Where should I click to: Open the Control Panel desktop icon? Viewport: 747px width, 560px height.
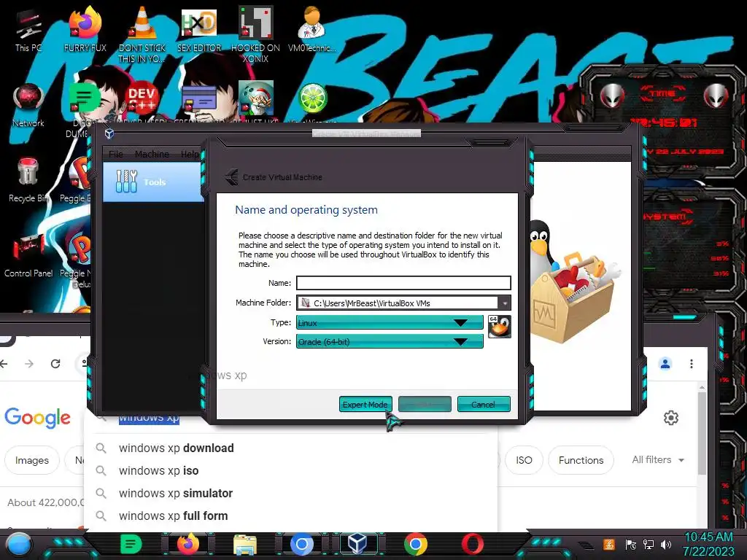(28, 256)
